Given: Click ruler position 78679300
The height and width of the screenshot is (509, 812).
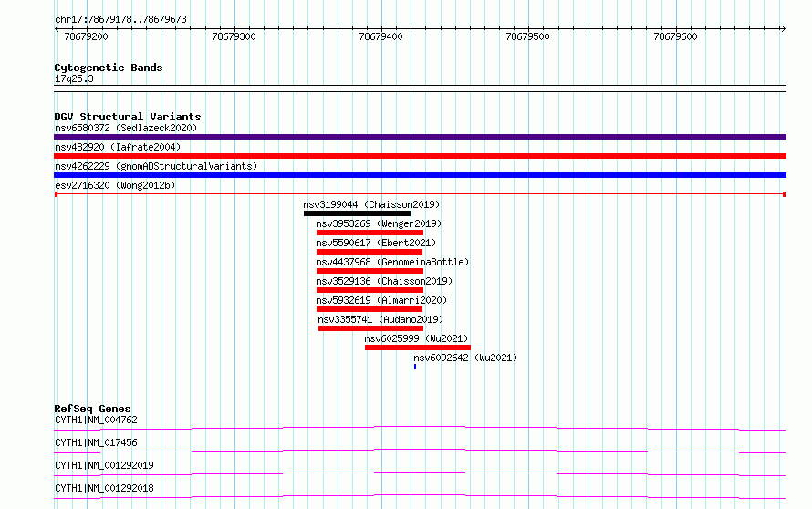Looking at the screenshot, I should pos(234,36).
